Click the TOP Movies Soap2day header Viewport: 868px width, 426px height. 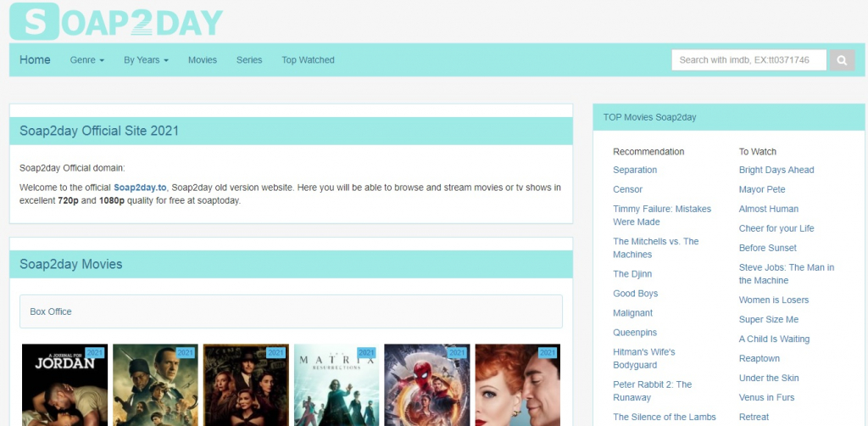coord(649,117)
